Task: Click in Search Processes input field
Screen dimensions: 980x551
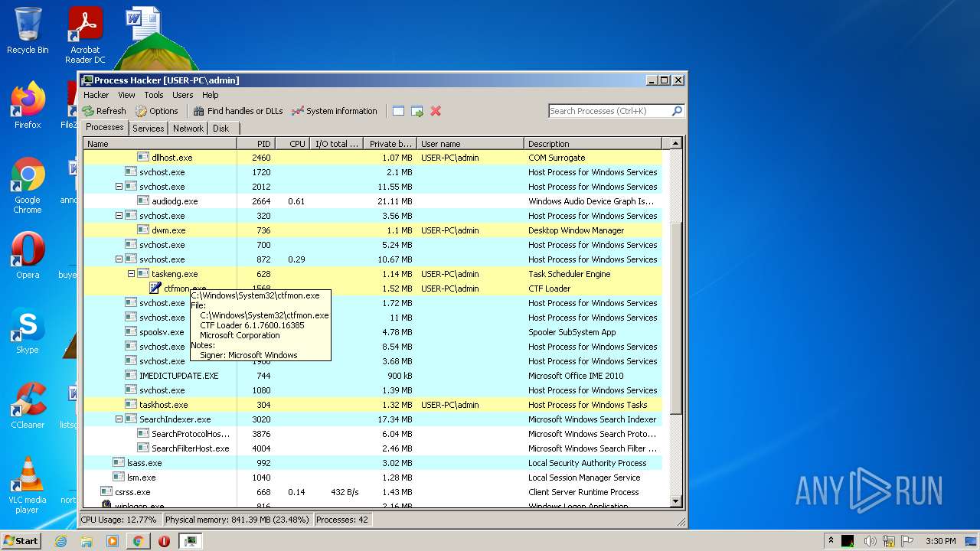Action: click(x=609, y=111)
